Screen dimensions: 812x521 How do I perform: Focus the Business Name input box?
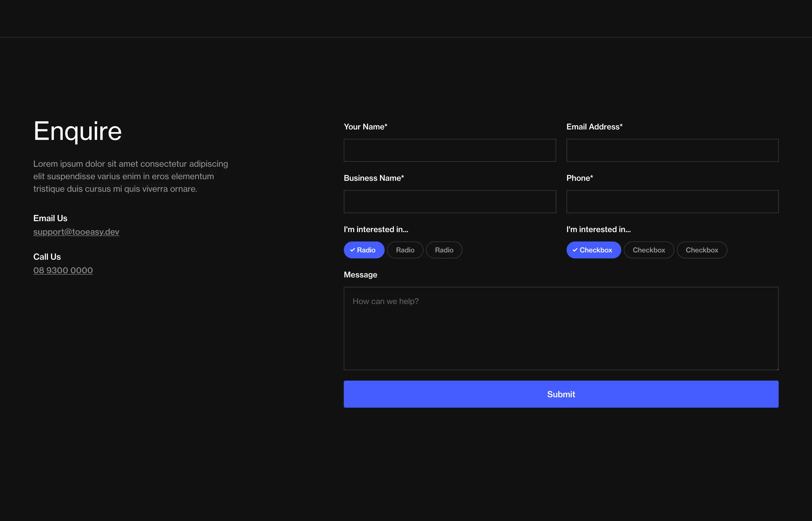(450, 202)
